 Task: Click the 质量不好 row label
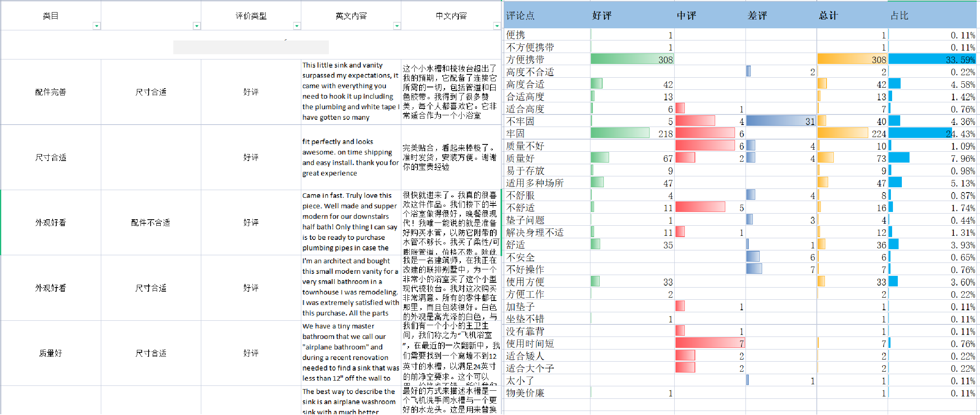(x=525, y=146)
